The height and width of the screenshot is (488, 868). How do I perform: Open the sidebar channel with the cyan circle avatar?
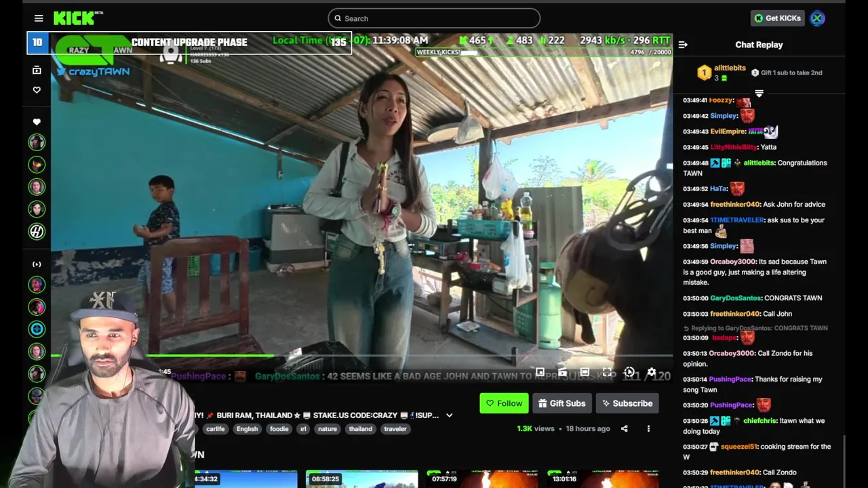click(37, 329)
